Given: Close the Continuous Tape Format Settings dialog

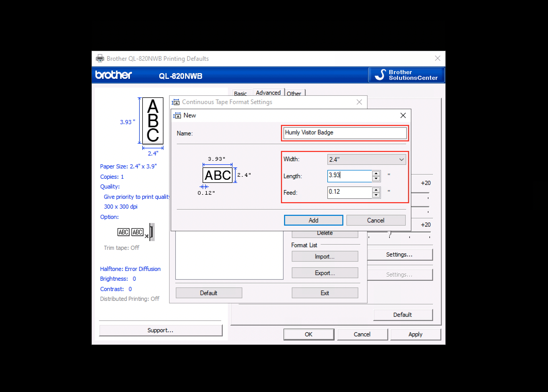Looking at the screenshot, I should pyautogui.click(x=359, y=102).
